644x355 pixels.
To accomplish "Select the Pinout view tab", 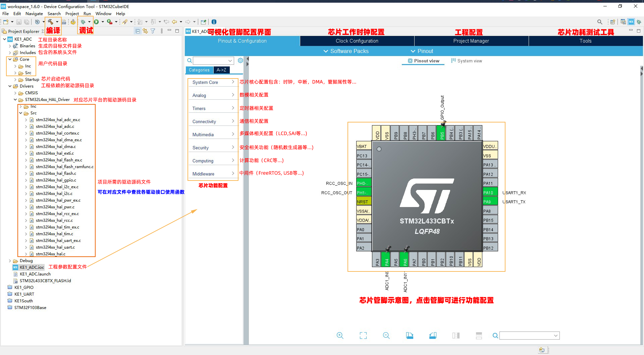I will 423,61.
